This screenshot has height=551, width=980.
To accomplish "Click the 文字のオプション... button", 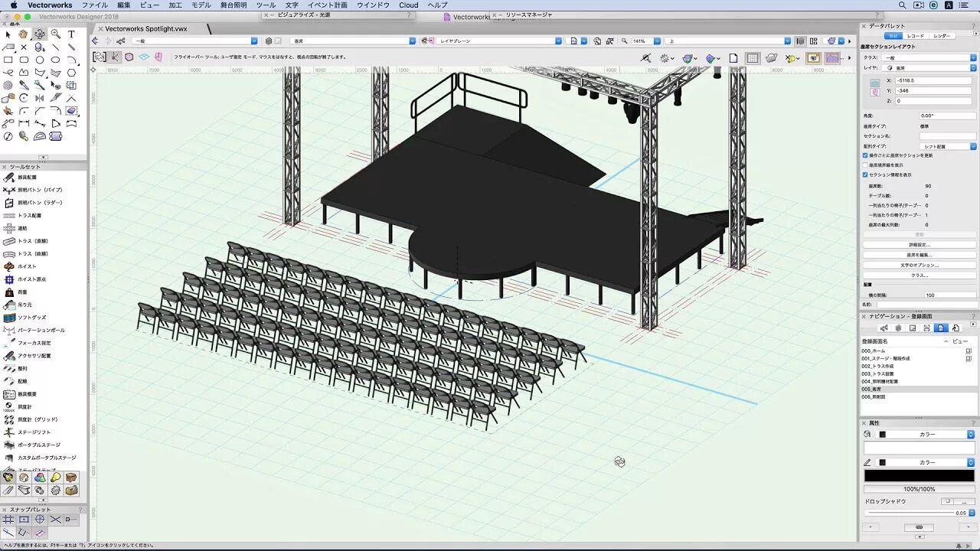I will tap(920, 265).
